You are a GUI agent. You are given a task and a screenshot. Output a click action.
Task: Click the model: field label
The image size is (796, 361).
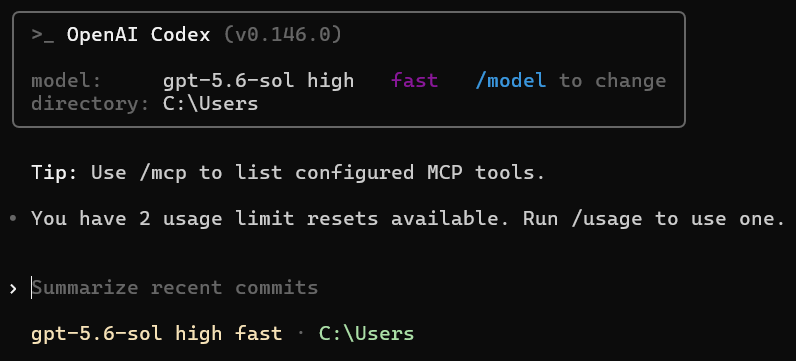pos(67,80)
